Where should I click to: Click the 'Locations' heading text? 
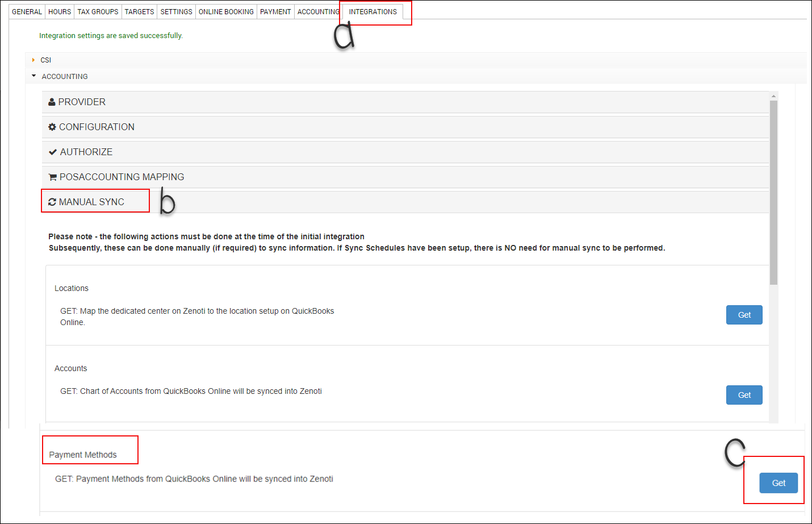72,288
